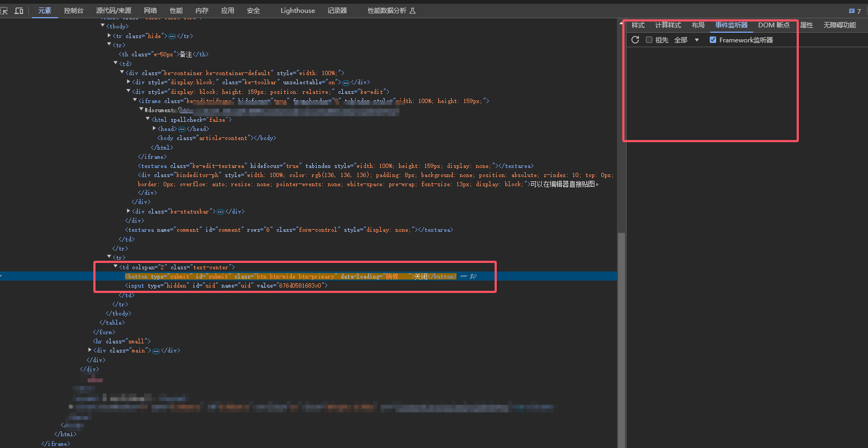Open the issues counter showing 7
This screenshot has height=448, width=868.
pyautogui.click(x=855, y=11)
